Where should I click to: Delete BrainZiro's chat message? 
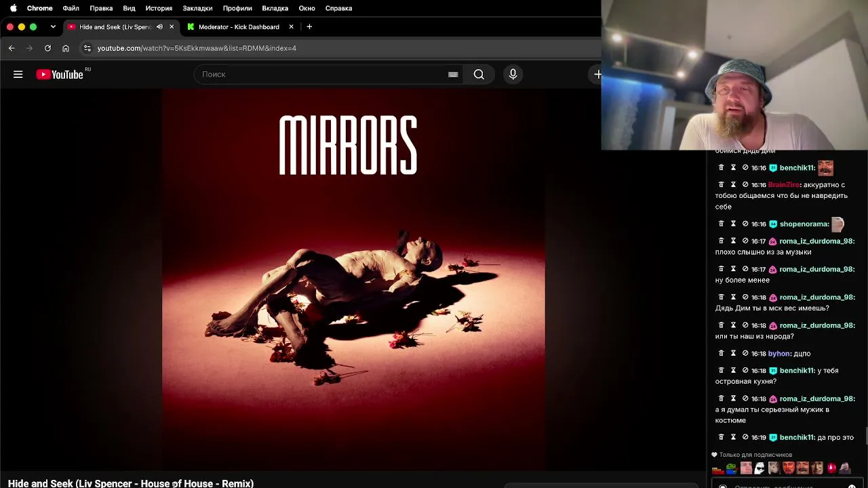[721, 184]
